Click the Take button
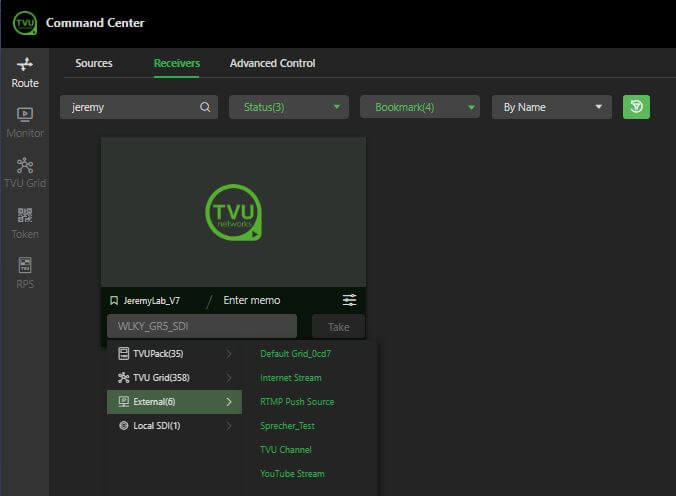Viewport: 676px width, 496px height. [x=338, y=327]
